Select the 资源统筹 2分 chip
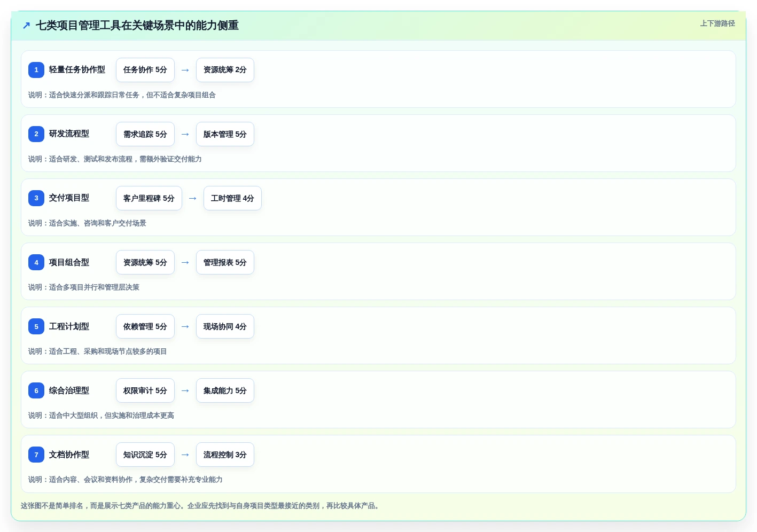757x532 pixels. click(x=225, y=70)
